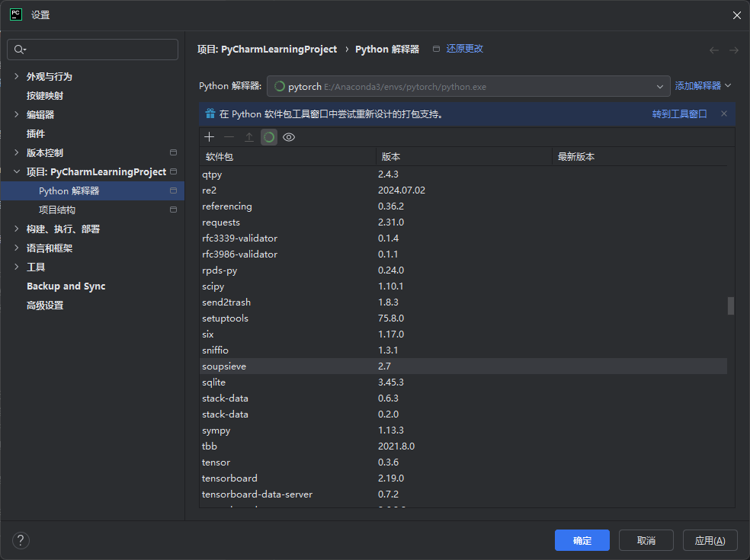Expand the 编辑器 section
The image size is (750, 560).
pyautogui.click(x=17, y=114)
